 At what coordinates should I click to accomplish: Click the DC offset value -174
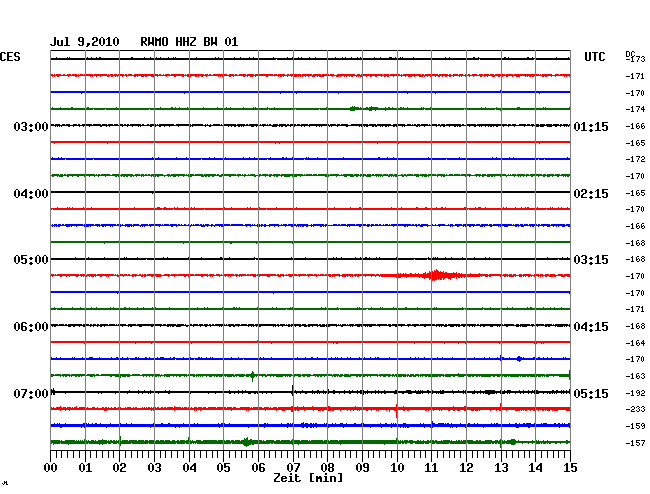(635, 109)
